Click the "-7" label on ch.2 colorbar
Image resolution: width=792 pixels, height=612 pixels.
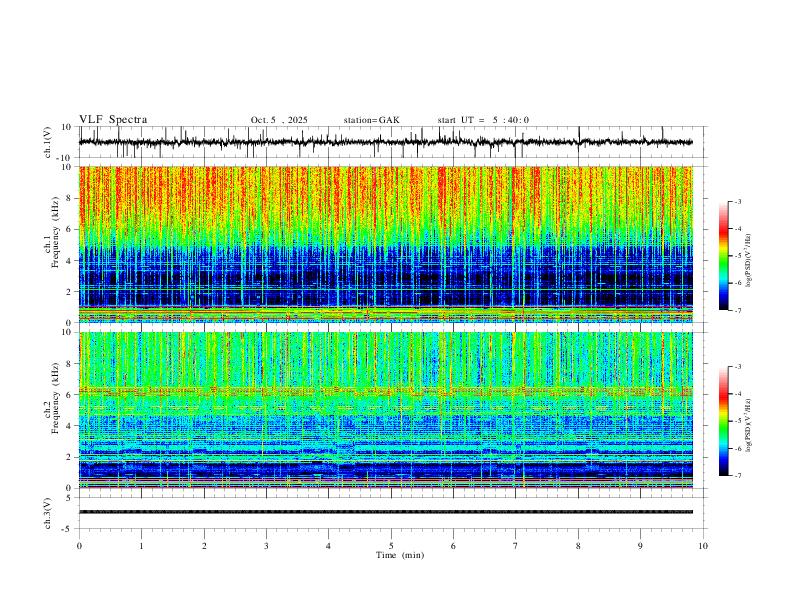pyautogui.click(x=737, y=476)
